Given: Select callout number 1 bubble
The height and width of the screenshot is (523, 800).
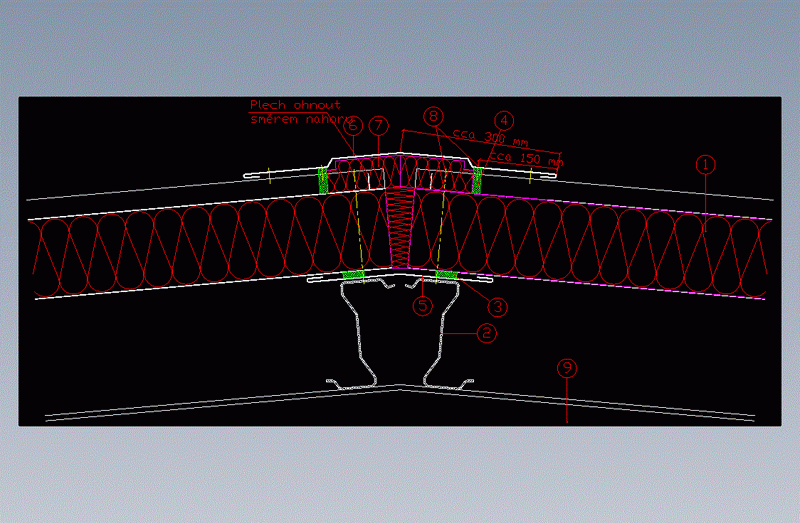Looking at the screenshot, I should click(x=705, y=165).
